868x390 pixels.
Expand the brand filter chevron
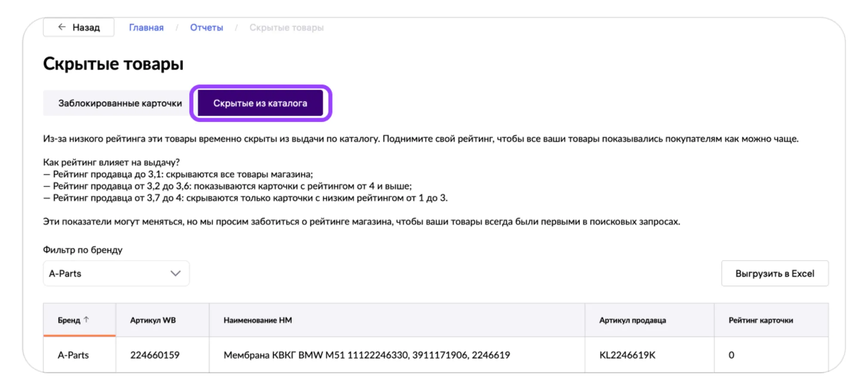tap(175, 273)
